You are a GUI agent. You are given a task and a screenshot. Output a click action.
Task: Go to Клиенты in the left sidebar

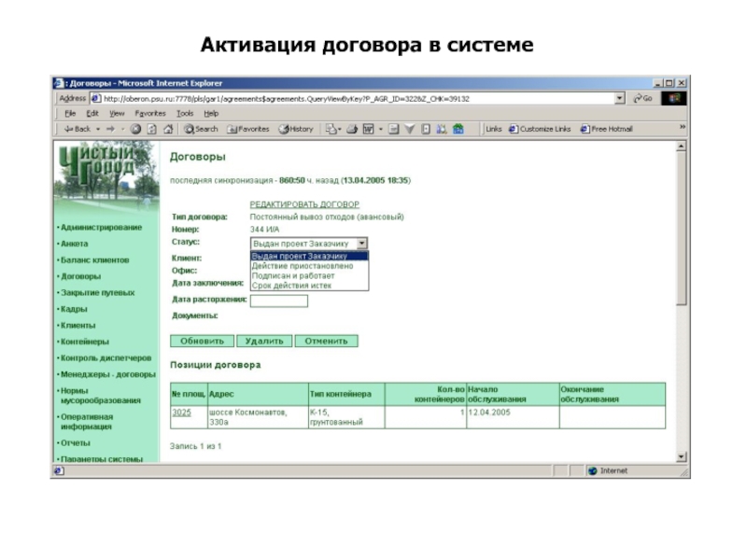point(78,325)
